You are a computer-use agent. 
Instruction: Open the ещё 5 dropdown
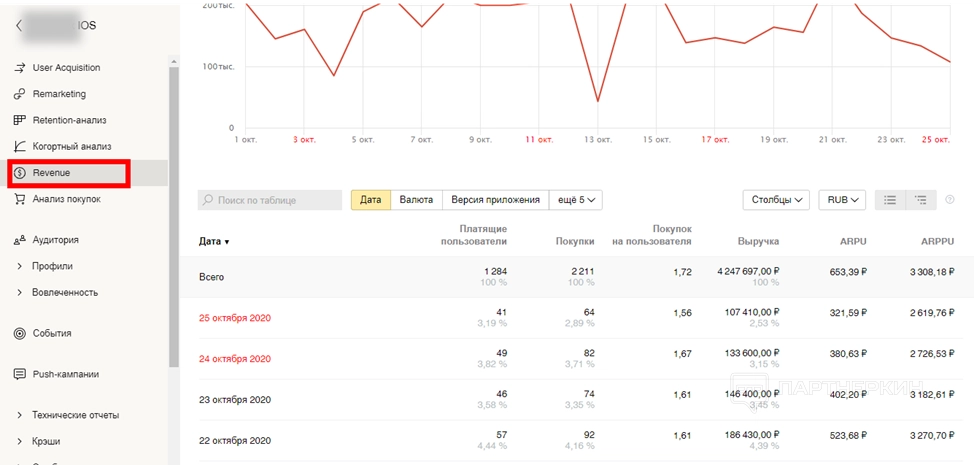(576, 201)
